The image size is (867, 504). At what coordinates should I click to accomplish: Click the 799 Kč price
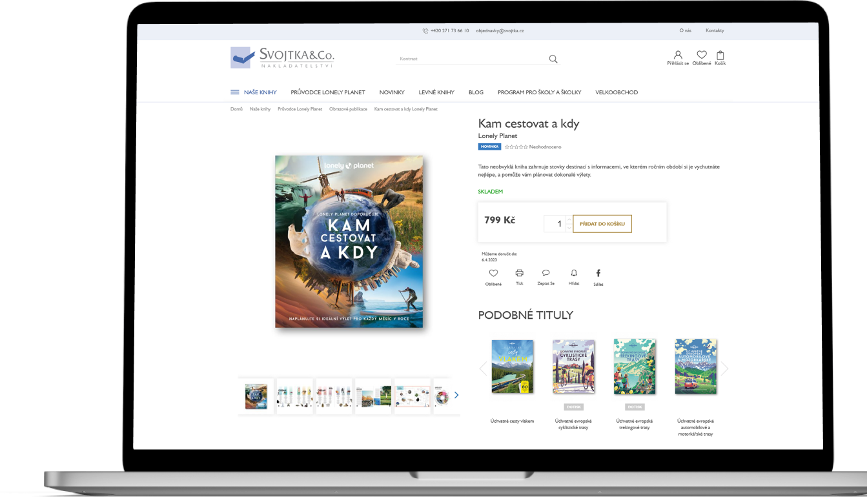pos(500,220)
